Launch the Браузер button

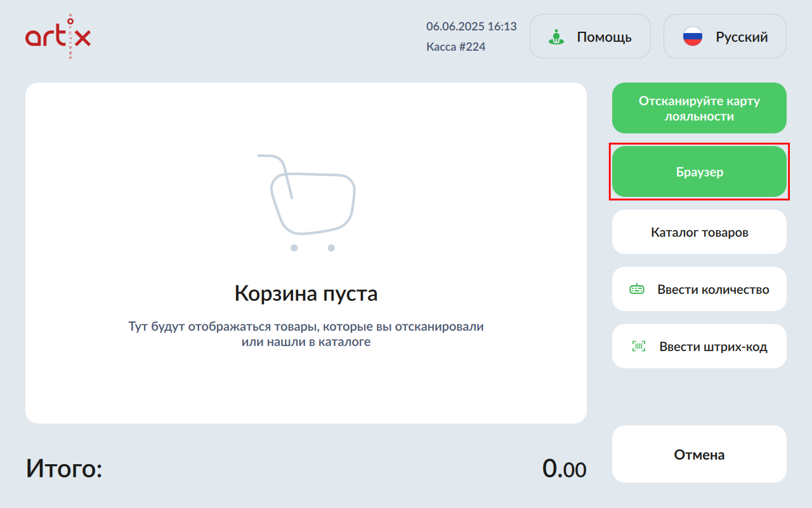click(699, 172)
